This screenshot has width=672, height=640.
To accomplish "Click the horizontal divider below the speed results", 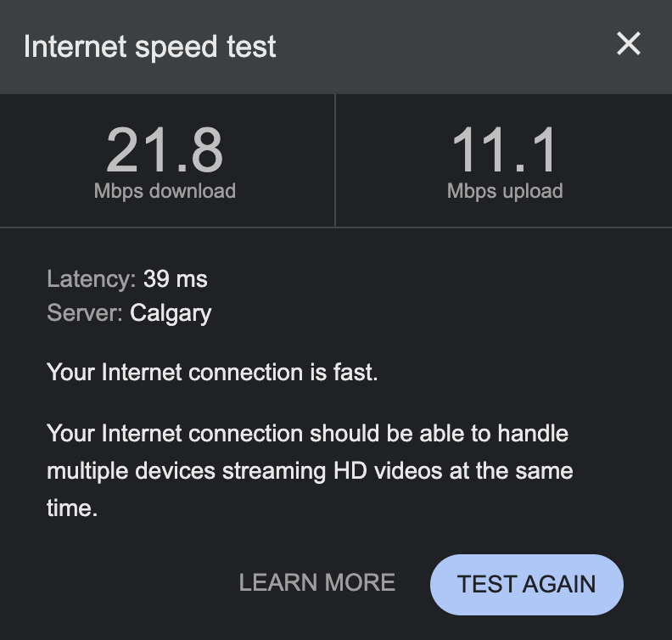I will click(x=336, y=227).
